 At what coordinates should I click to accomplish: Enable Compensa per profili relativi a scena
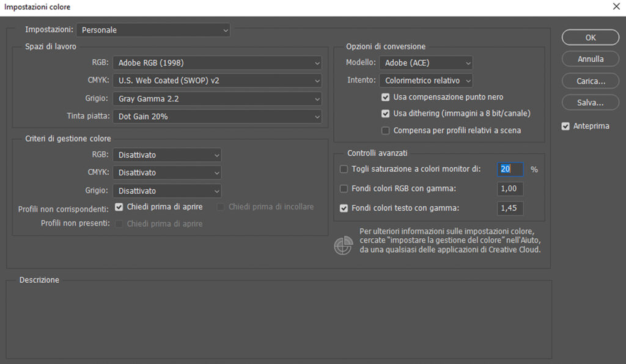[385, 130]
